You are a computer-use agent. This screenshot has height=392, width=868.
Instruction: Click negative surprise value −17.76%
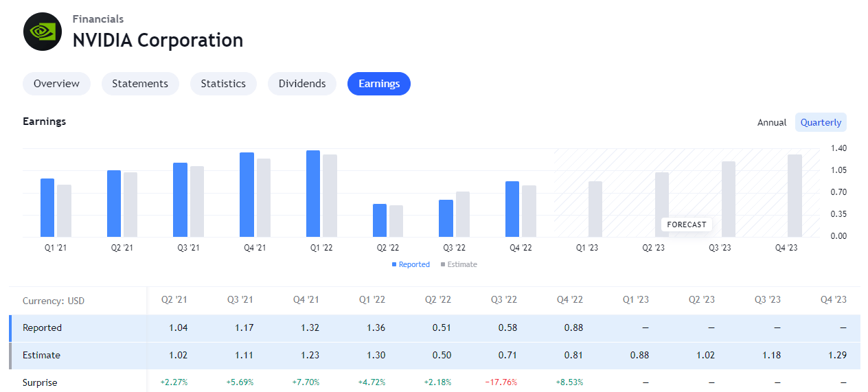[501, 382]
